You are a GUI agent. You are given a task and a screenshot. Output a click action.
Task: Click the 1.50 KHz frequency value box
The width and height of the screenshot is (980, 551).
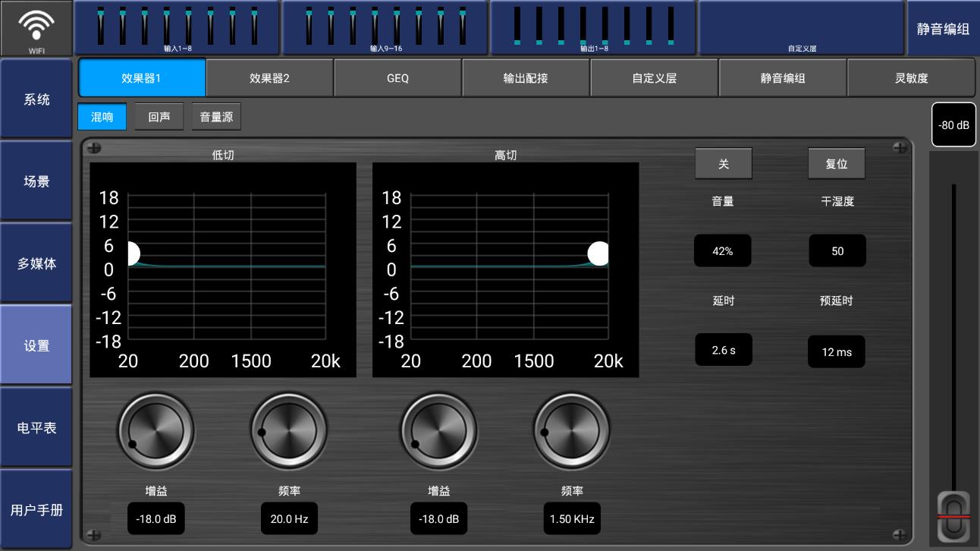tap(572, 519)
